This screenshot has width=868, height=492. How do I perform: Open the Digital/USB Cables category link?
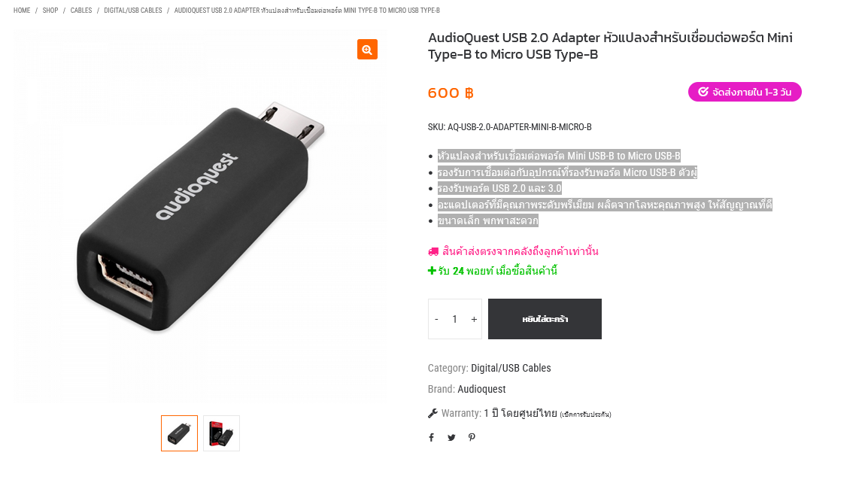pos(511,368)
